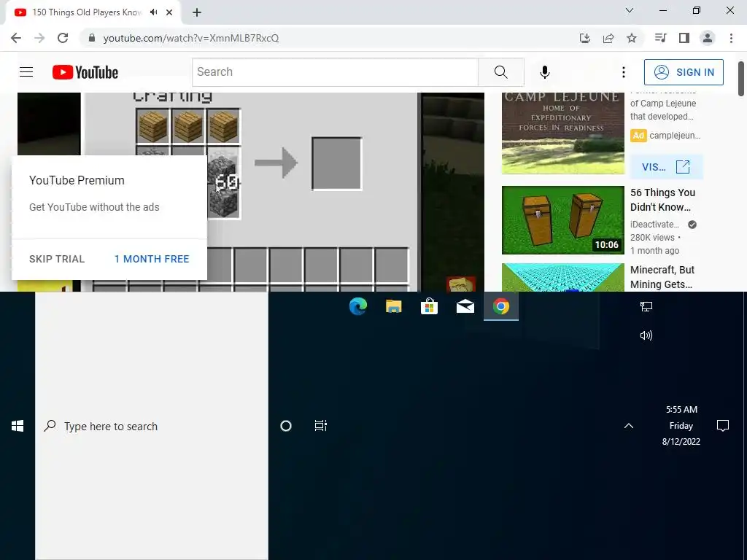
Task: Open the 'Minecraft, But Mining Gets' thumbnail
Action: click(562, 277)
